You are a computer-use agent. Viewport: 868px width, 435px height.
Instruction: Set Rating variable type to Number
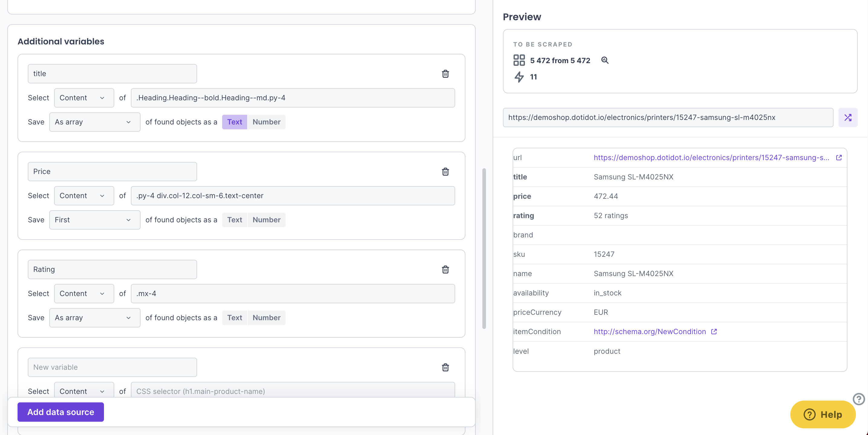pos(266,317)
